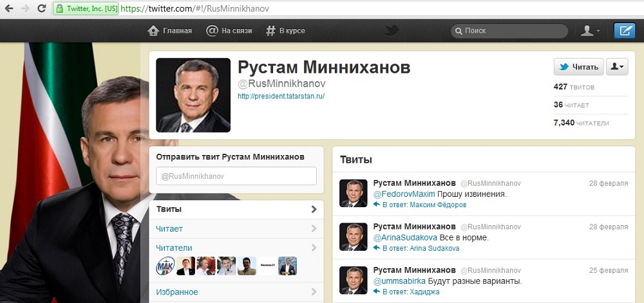Viewport: 644px width, 303px height.
Task: Compose a new tweet with blue button
Action: coord(624,31)
